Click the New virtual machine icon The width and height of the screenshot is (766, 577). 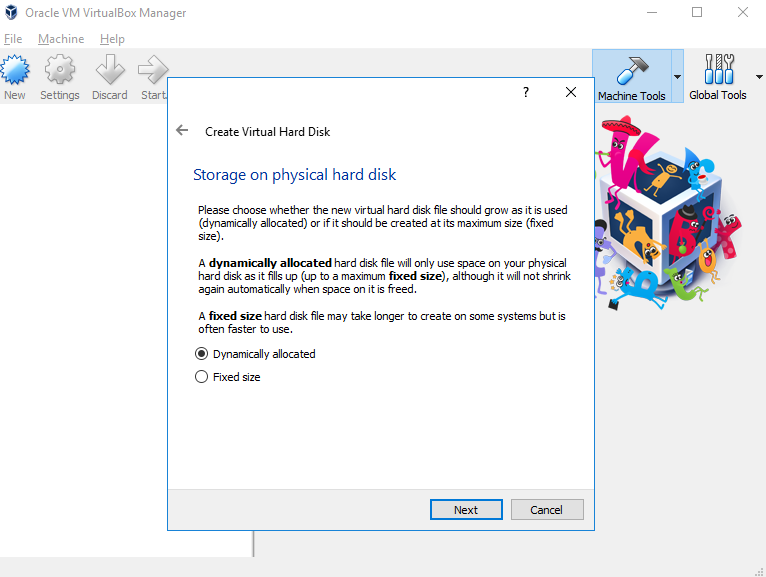tap(15, 70)
